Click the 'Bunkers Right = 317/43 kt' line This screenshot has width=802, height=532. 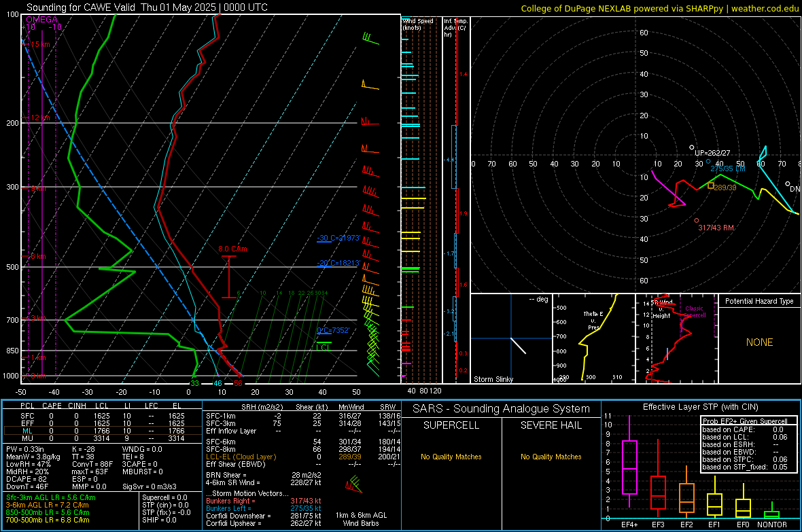264,501
